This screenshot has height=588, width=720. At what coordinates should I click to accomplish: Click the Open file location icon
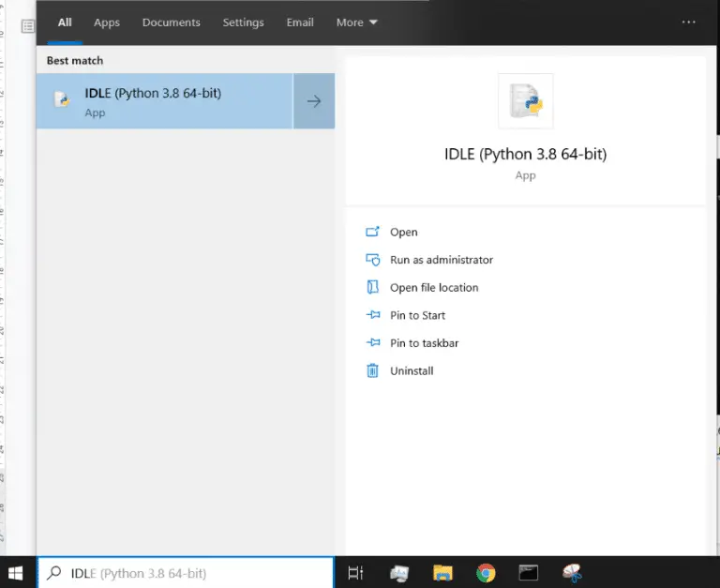(x=372, y=288)
